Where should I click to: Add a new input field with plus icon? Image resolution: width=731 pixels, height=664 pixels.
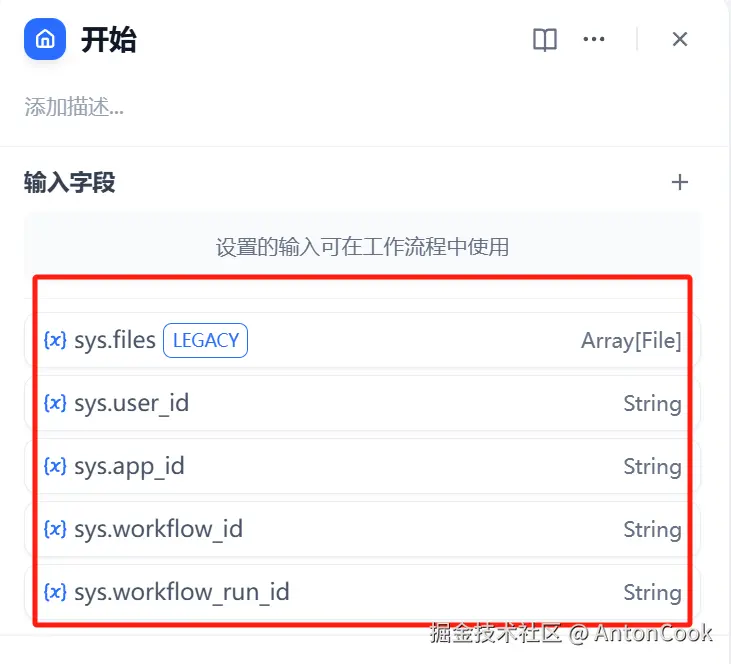coord(680,182)
